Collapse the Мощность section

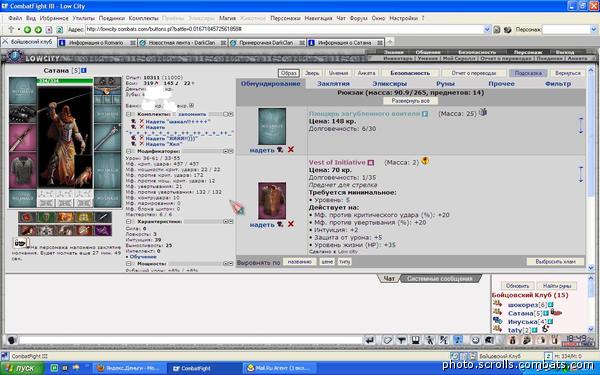129,264
